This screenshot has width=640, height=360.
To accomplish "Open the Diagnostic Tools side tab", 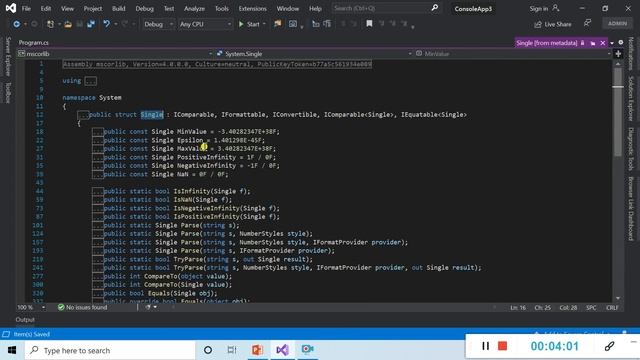I will 631,149.
